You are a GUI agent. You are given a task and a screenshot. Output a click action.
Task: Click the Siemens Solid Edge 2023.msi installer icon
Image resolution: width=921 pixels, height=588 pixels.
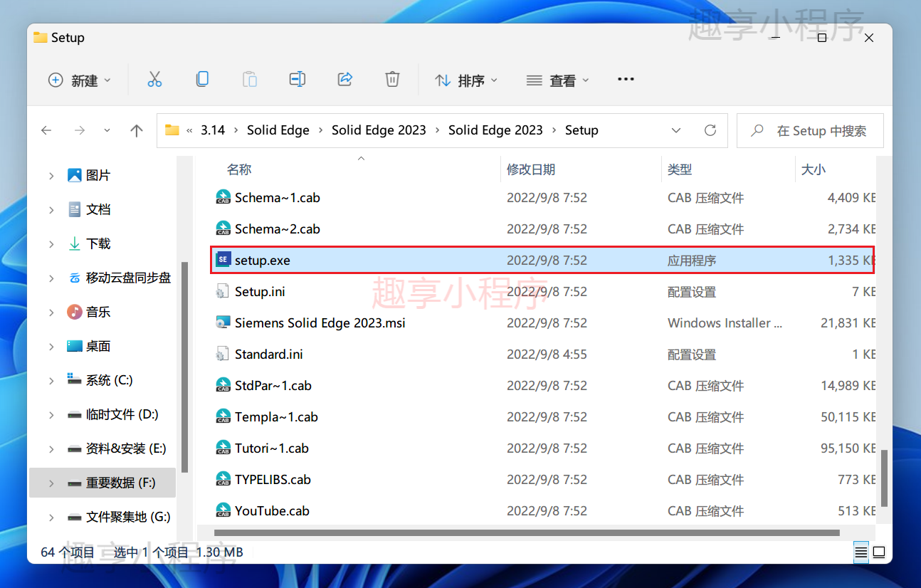223,322
